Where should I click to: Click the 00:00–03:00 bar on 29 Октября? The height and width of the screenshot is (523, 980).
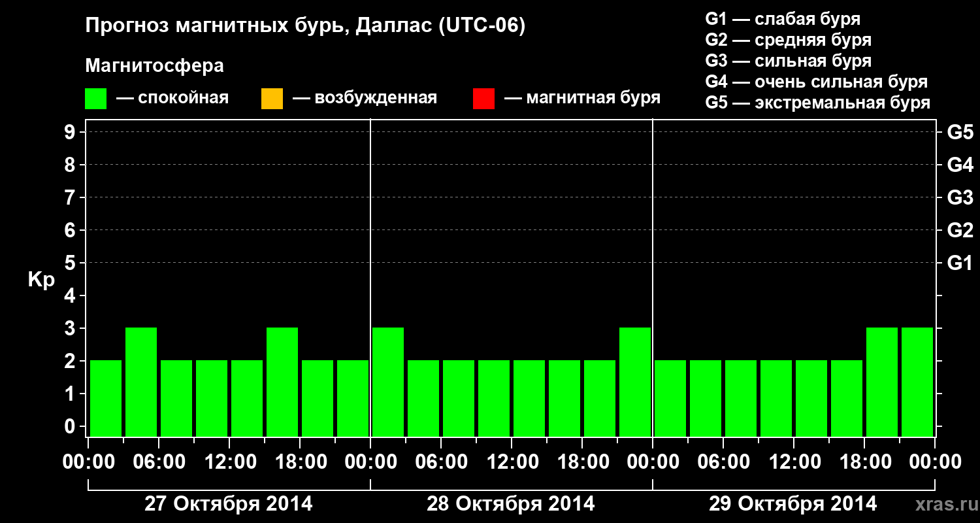click(x=670, y=398)
